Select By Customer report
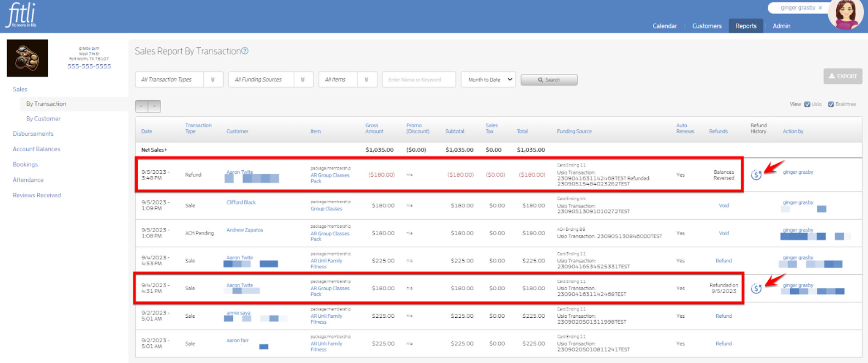 pyautogui.click(x=43, y=119)
